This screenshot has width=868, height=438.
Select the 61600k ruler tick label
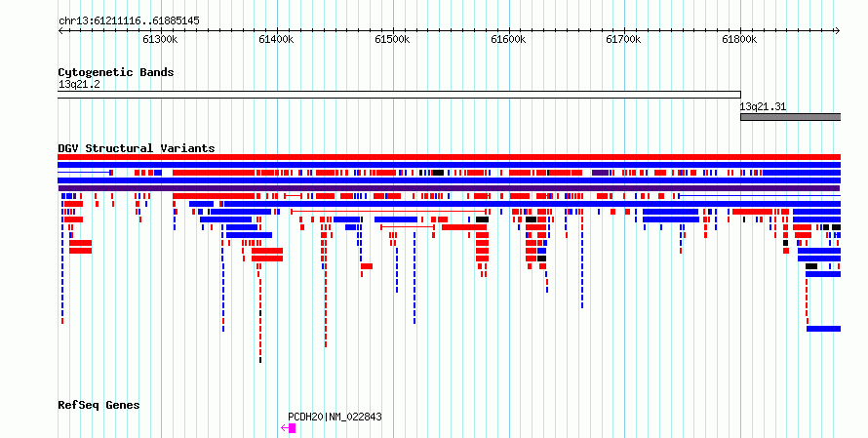508,40
